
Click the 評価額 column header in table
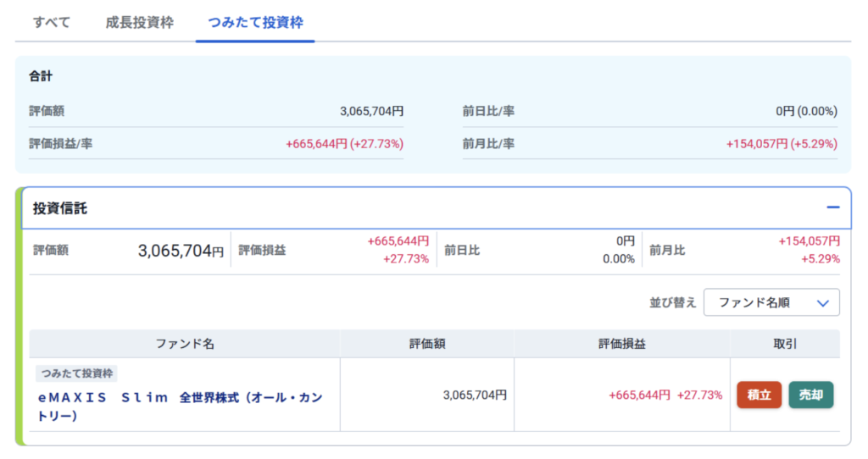[427, 344]
